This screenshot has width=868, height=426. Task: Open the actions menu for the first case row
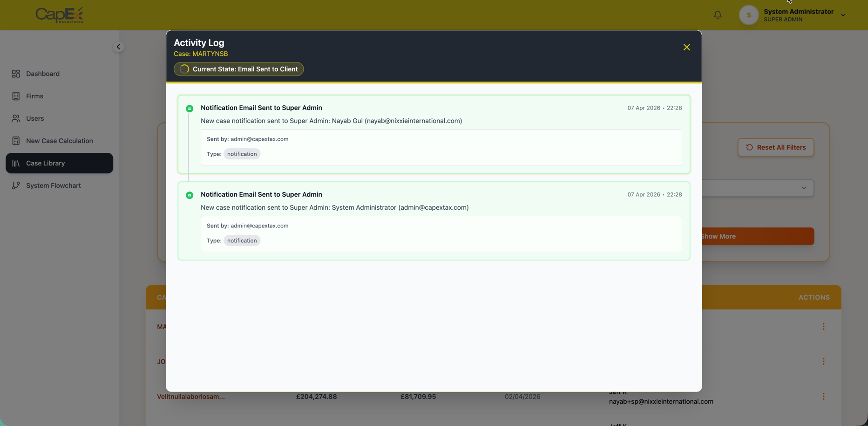tap(823, 327)
